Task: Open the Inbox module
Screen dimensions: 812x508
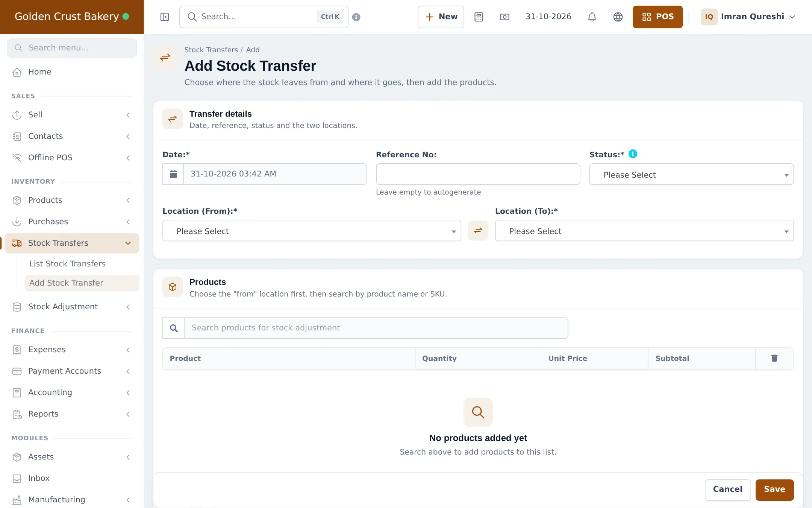Action: click(72, 478)
